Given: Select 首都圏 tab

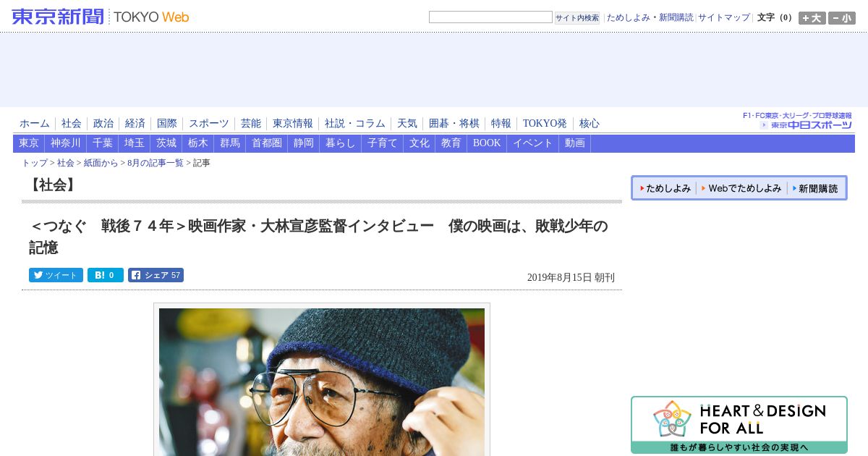Looking at the screenshot, I should point(267,143).
